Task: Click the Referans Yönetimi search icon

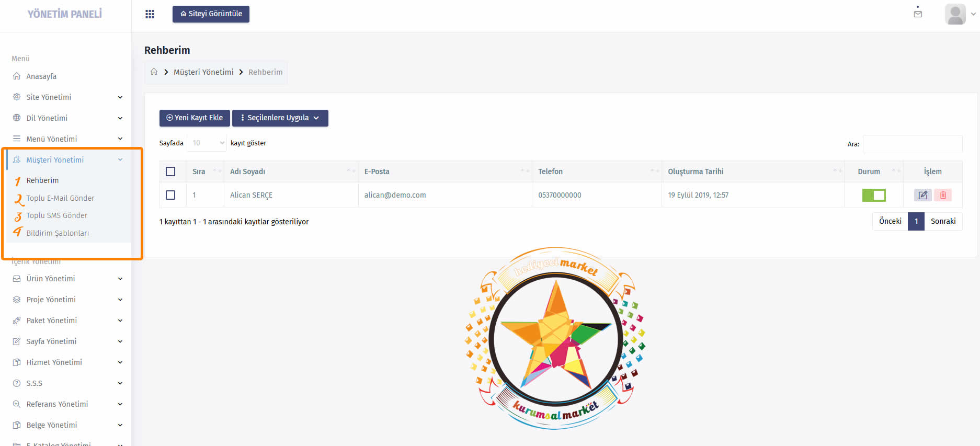Action: coord(17,404)
